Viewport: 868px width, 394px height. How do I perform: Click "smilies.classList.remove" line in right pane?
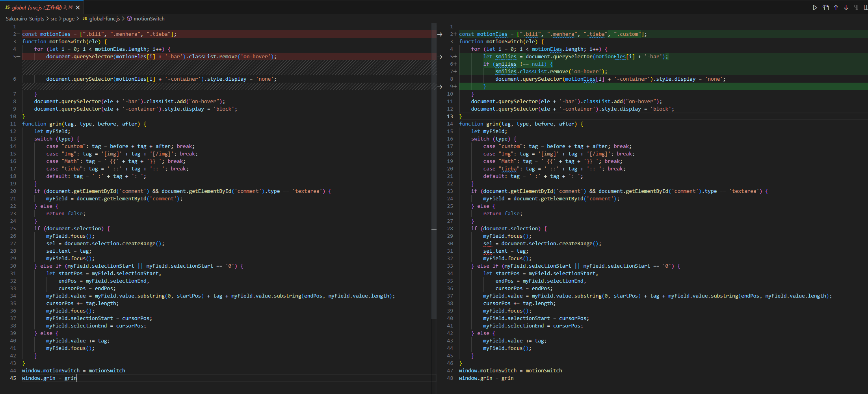(551, 72)
